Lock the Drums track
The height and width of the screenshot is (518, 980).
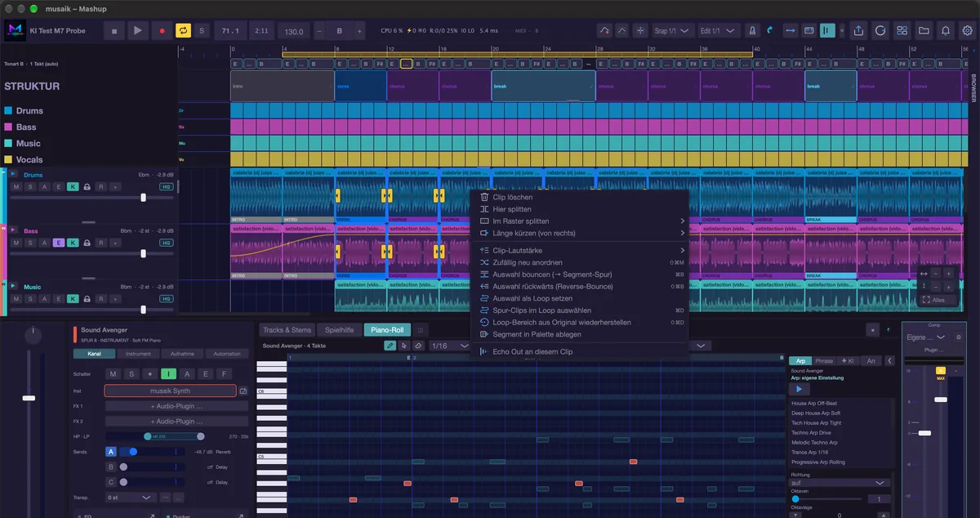pyautogui.click(x=87, y=187)
